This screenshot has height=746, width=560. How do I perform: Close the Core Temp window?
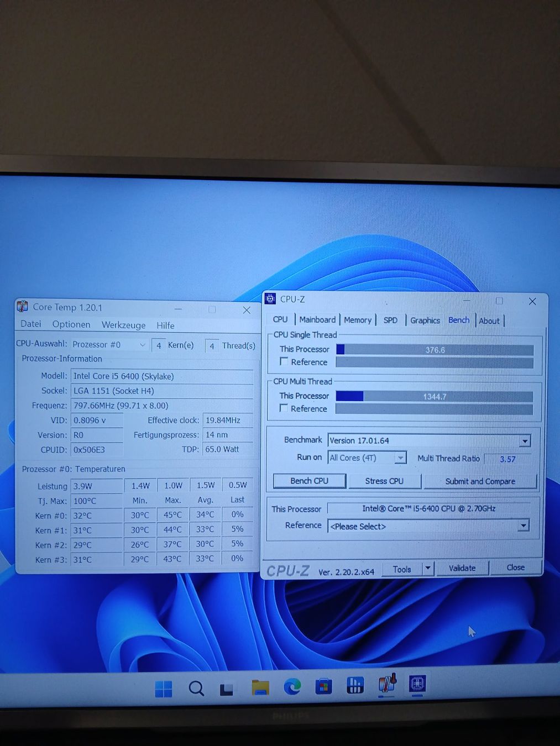247,310
